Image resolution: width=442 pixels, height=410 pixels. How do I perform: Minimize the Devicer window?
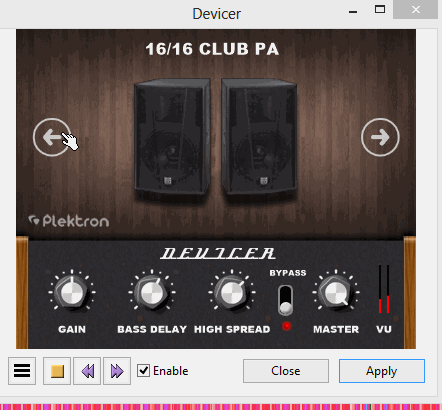[353, 12]
